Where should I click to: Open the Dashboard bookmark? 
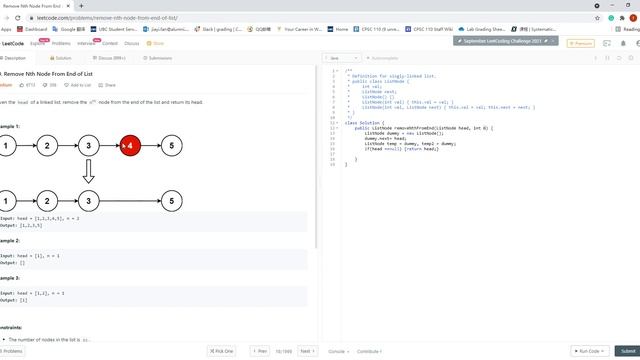(32, 29)
